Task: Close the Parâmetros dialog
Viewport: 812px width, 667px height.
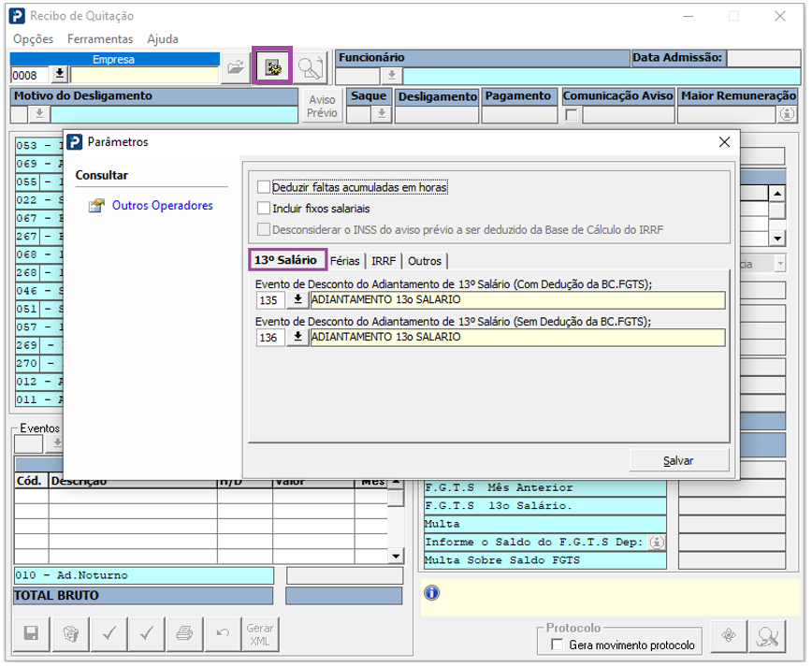Action: (x=723, y=142)
